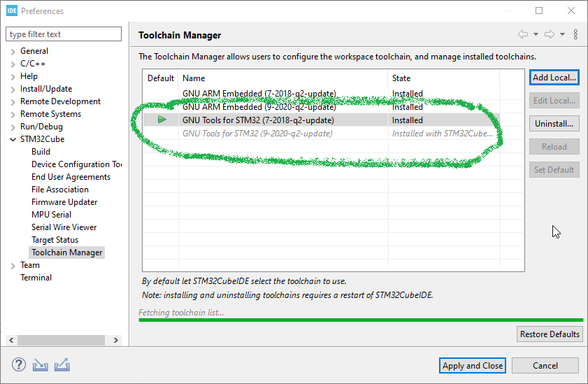
Task: Click the Cancel button
Action: point(545,366)
